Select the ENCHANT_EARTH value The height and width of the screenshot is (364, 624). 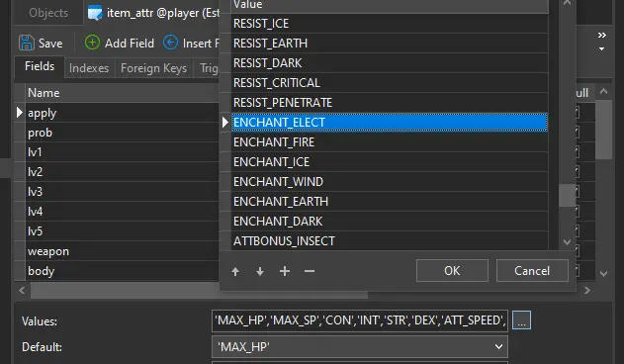click(390, 202)
